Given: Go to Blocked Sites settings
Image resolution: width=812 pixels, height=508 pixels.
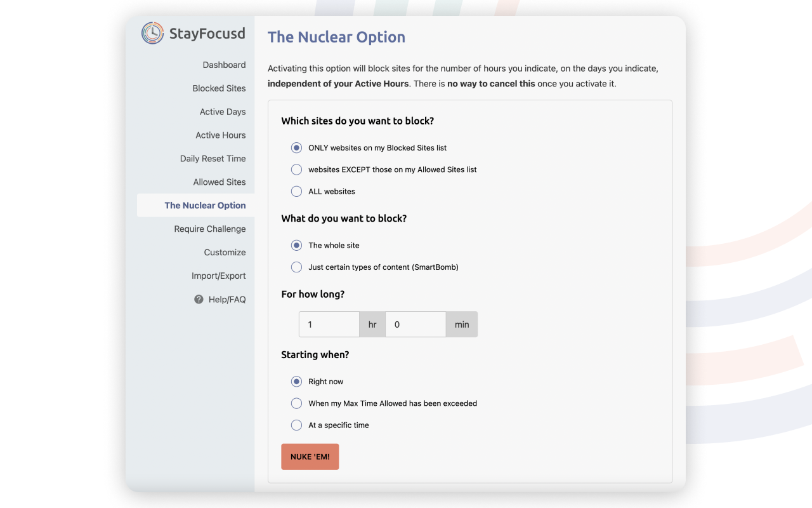Looking at the screenshot, I should point(219,88).
